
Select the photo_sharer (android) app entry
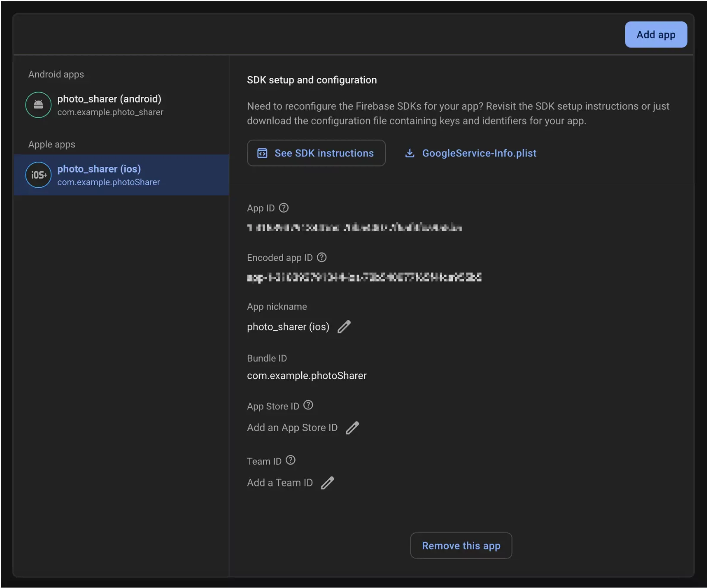pos(109,105)
